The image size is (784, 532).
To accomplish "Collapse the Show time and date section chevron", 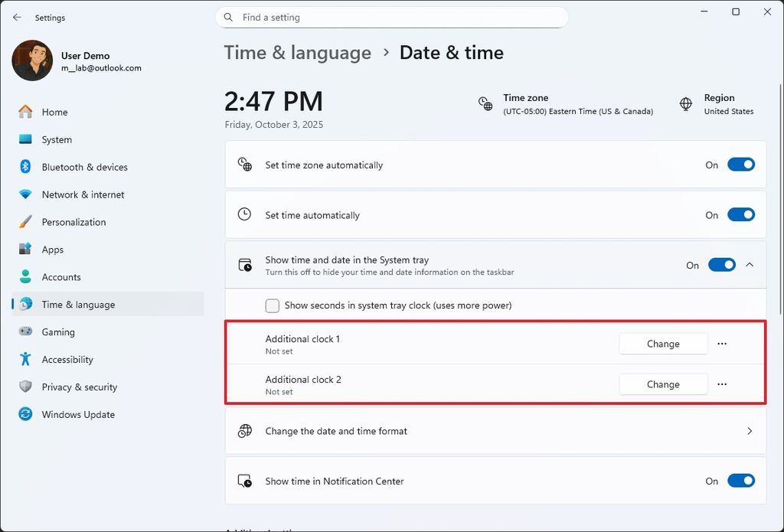I will point(750,265).
